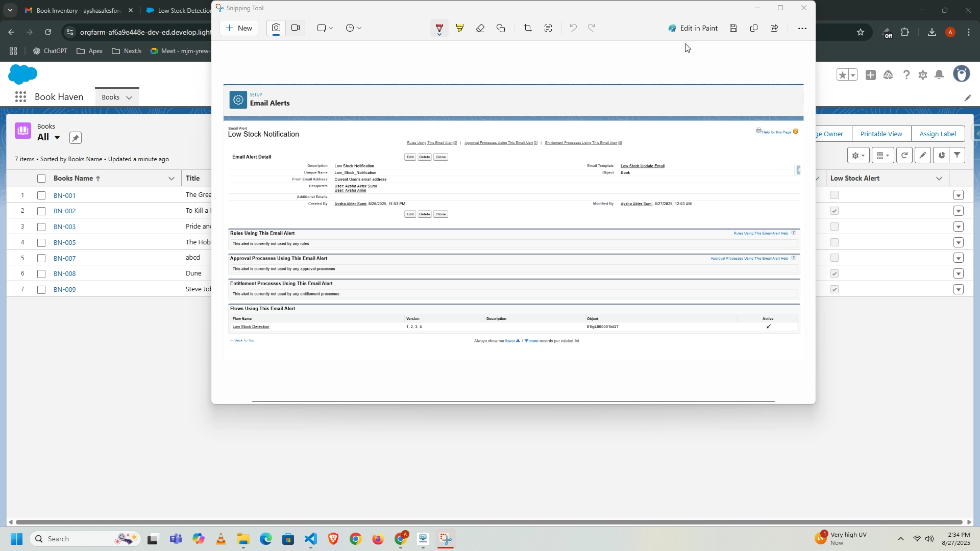Open File Explorer from the taskbar
The width and height of the screenshot is (980, 551).
243,539
